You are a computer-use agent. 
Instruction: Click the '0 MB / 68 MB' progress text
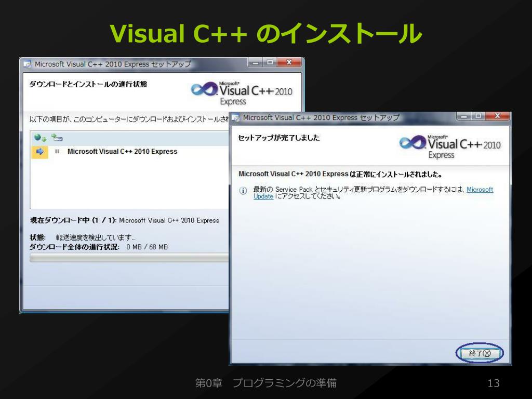[147, 247]
